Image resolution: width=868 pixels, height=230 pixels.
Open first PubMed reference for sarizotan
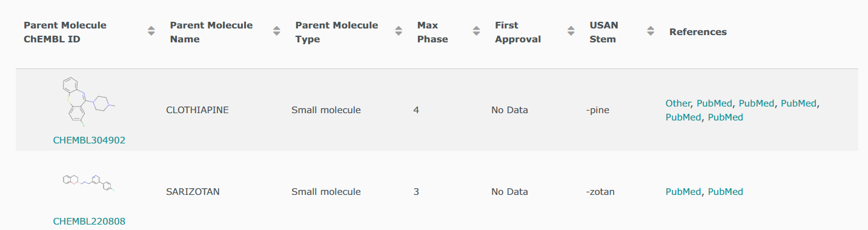(x=683, y=192)
